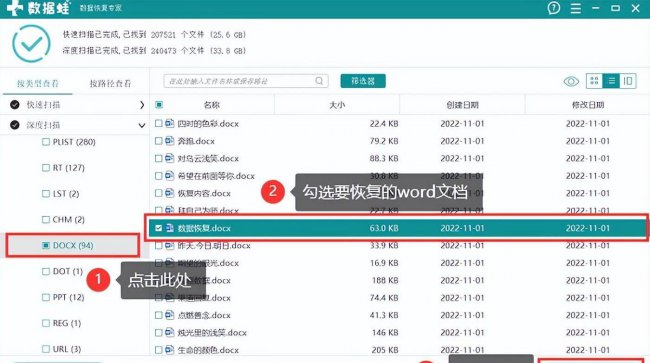This screenshot has width=650, height=363.
Task: Click the Word icon of 昨天.今日.明日.docx
Action: (x=169, y=245)
